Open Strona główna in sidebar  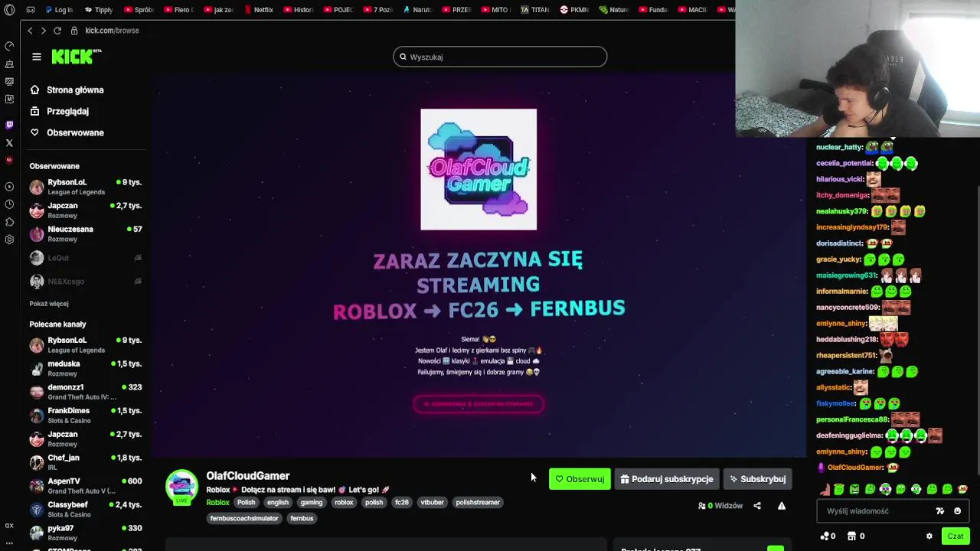[x=74, y=90]
